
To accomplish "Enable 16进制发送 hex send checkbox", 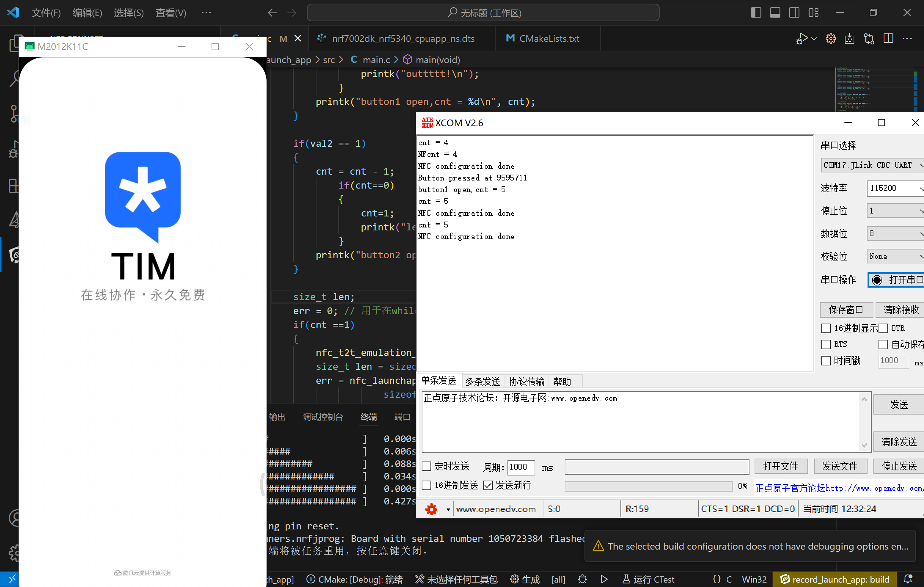I will coord(426,485).
